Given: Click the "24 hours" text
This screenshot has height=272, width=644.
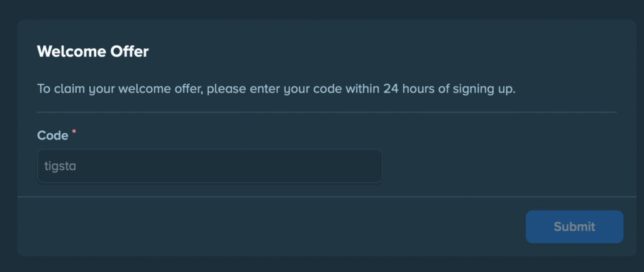Looking at the screenshot, I should [x=409, y=89].
